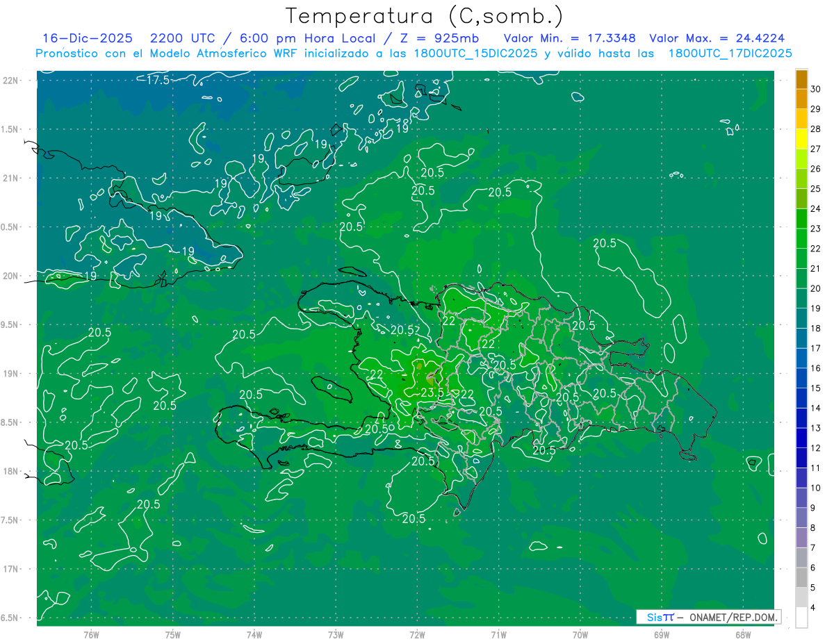Click the '76W' longitude axis label
Image resolution: width=834 pixels, height=644 pixels.
pyautogui.click(x=91, y=635)
